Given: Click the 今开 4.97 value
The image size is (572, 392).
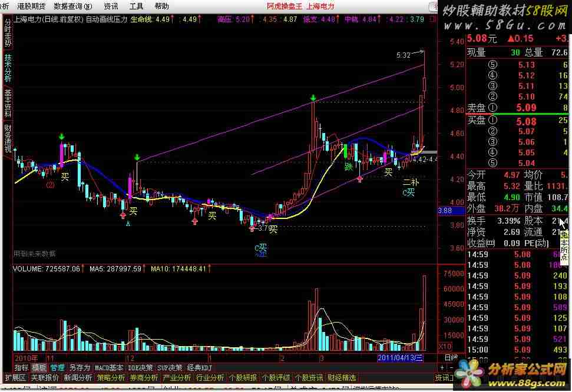Looking at the screenshot, I should (x=511, y=175).
